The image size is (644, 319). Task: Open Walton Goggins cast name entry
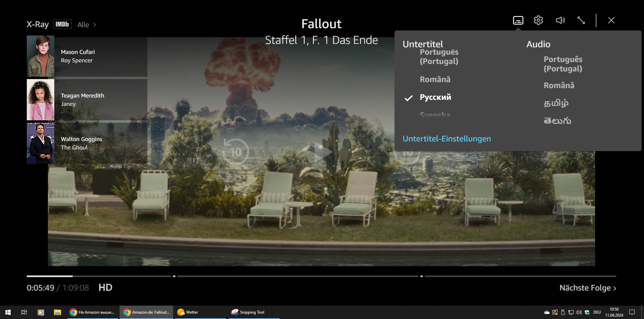(81, 139)
